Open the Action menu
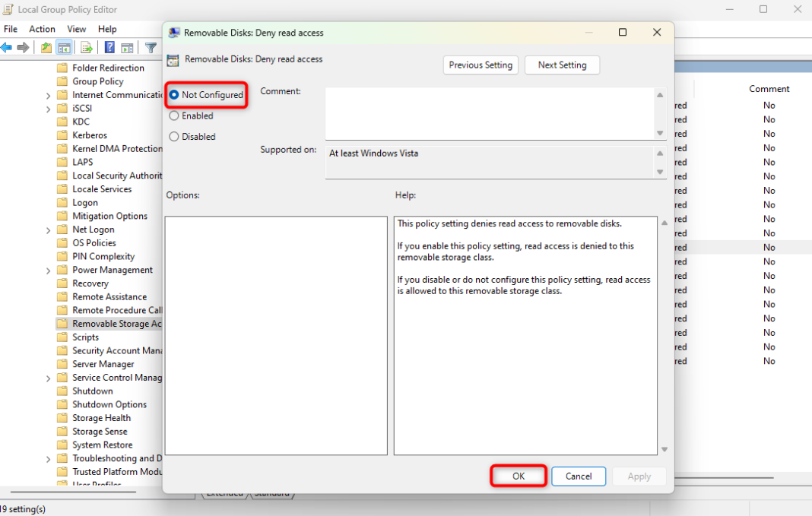 point(42,29)
